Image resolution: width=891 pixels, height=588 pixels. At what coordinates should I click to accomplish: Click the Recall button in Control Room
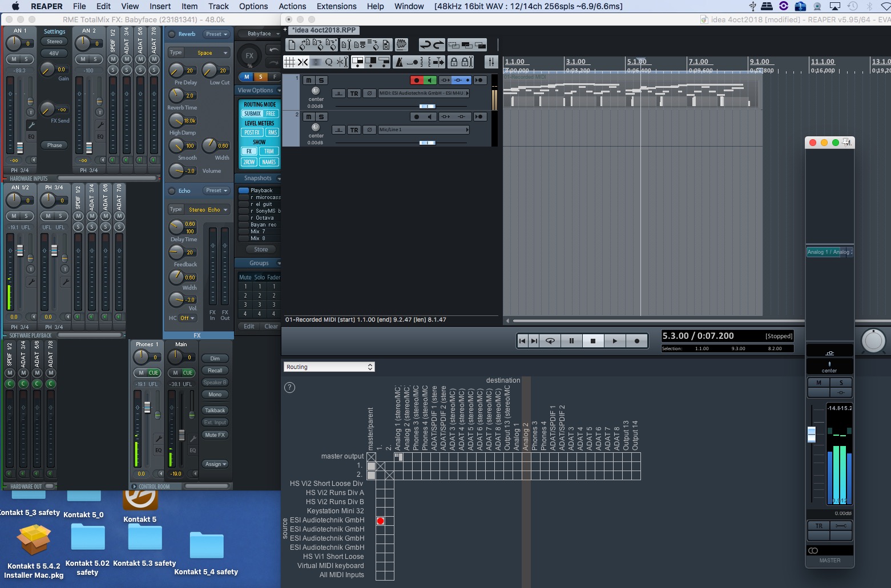tap(215, 371)
